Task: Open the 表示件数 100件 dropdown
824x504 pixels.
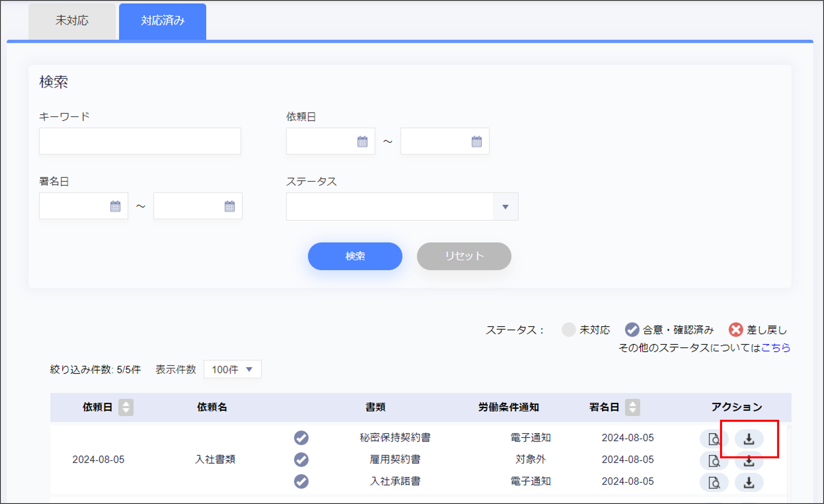Action: pyautogui.click(x=232, y=369)
